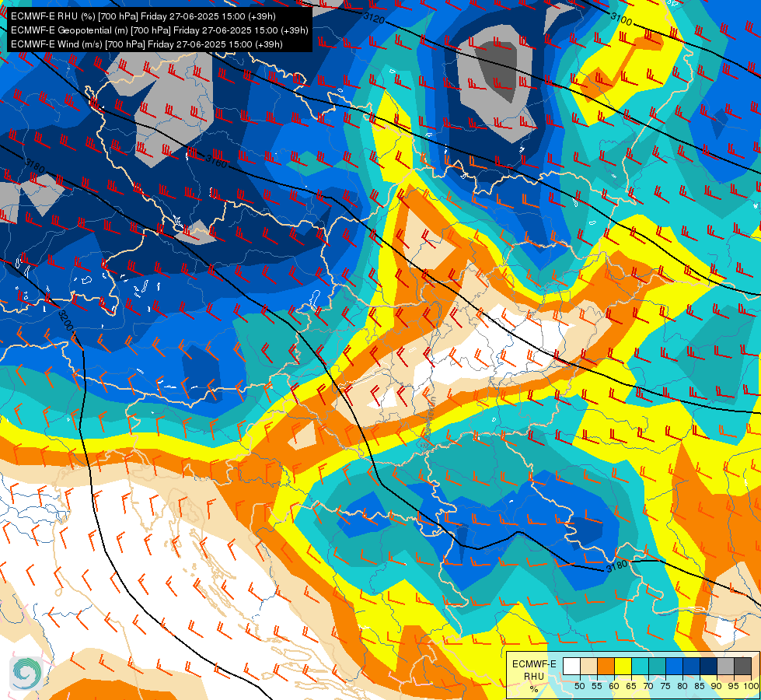Click the legend value 80
Image resolution: width=761 pixels, height=700 pixels.
682,686
